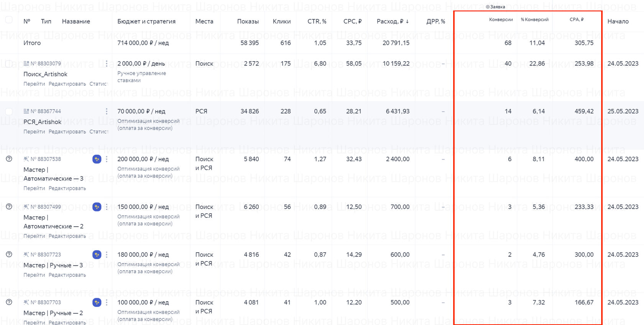Image resolution: width=644 pixels, height=325 pixels.
Task: Click the help icon beside campaign 88307538
Action: tap(9, 159)
